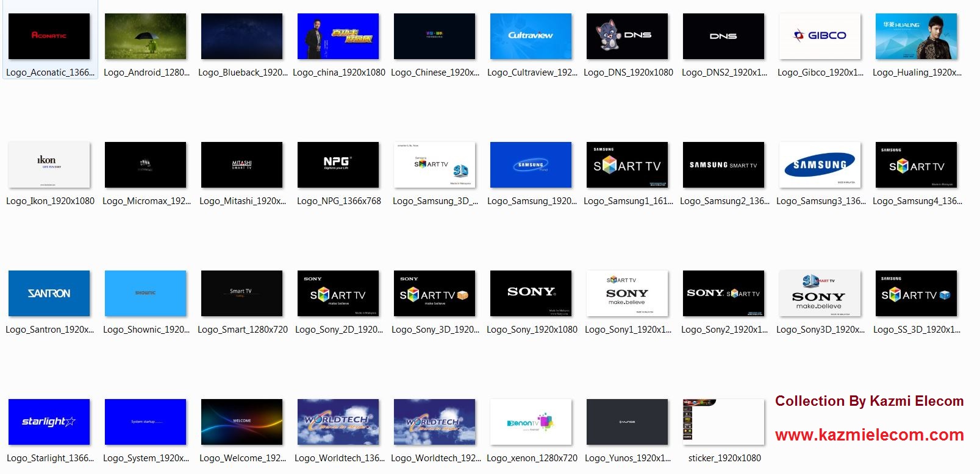Open the Starlight logo file

pos(49,422)
